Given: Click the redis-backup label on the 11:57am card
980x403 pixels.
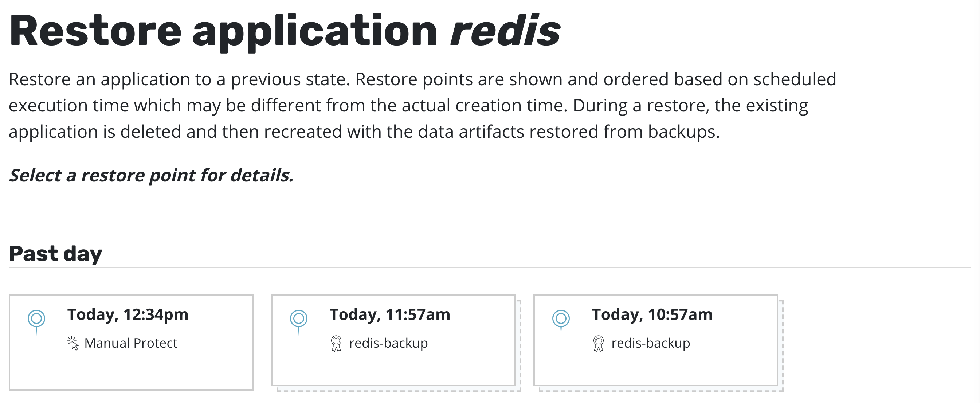Looking at the screenshot, I should pyautogui.click(x=388, y=343).
